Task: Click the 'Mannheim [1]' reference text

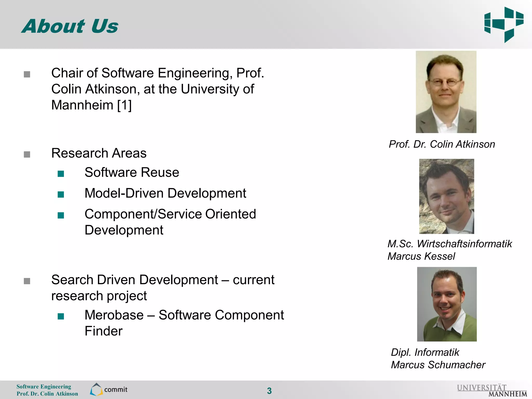Action: coord(91,105)
